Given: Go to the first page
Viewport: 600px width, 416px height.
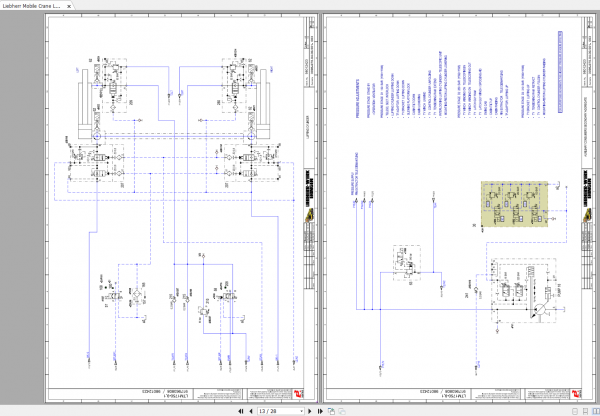Looking at the screenshot, I should (241, 411).
